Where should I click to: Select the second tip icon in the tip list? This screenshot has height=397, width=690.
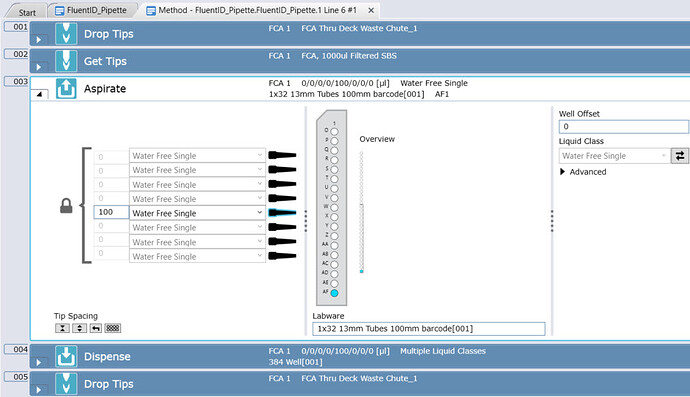click(x=282, y=169)
